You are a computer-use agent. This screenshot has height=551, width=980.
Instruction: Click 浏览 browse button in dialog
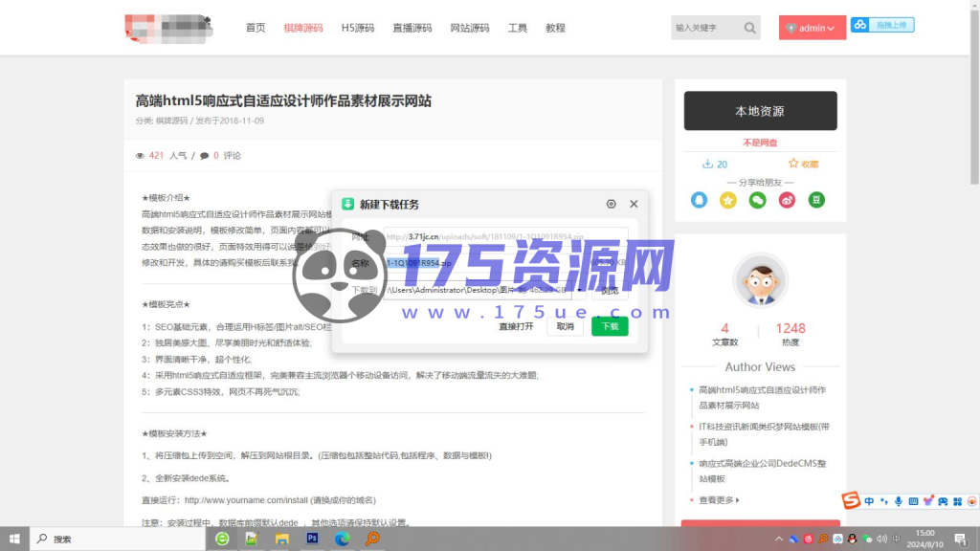coord(610,290)
